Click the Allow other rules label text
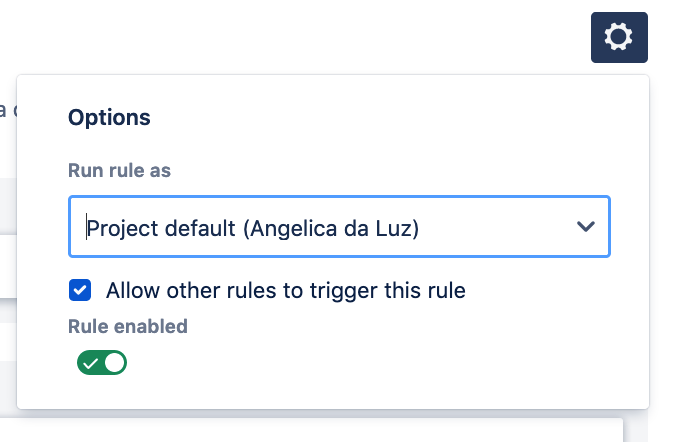This screenshot has width=688, height=442. (285, 291)
